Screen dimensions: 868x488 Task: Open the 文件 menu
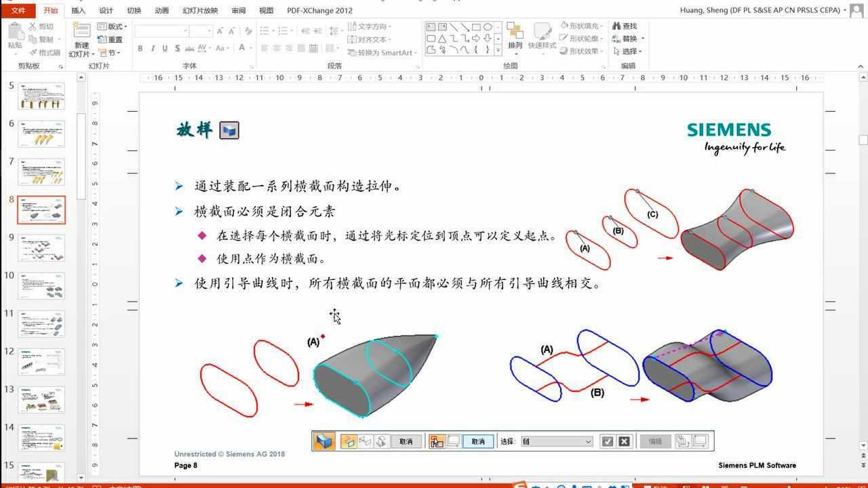(18, 10)
